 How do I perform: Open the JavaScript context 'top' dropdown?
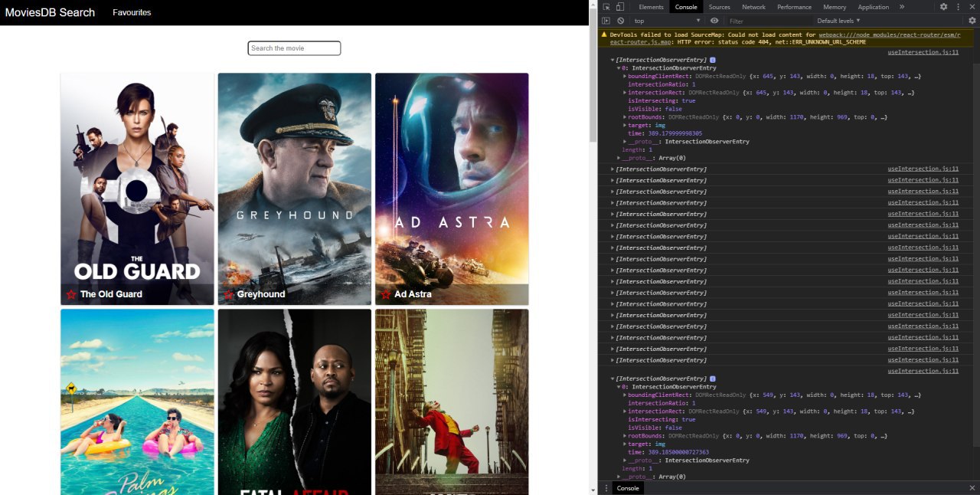(x=668, y=21)
